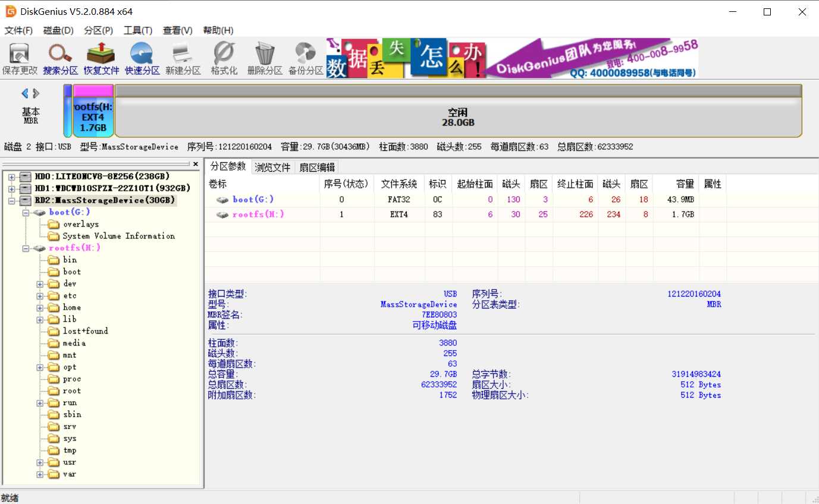Collapse the RD2:MassStorageDevice disk node

click(x=12, y=200)
